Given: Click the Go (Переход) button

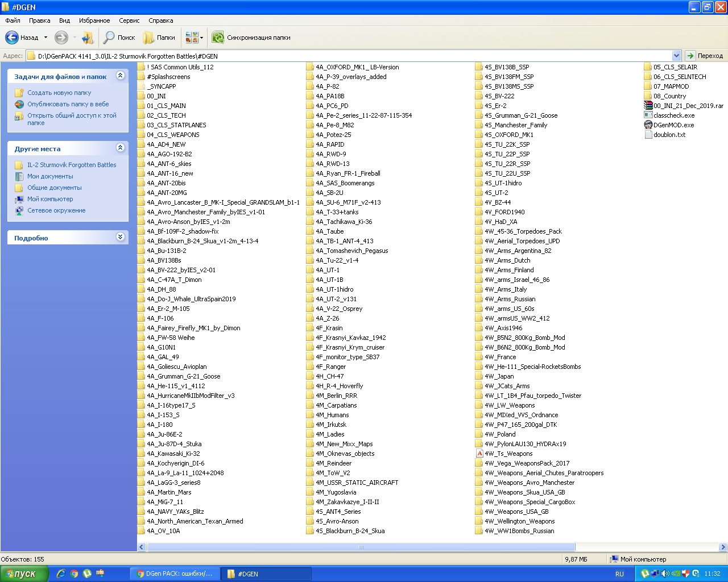Looking at the screenshot, I should [705, 56].
